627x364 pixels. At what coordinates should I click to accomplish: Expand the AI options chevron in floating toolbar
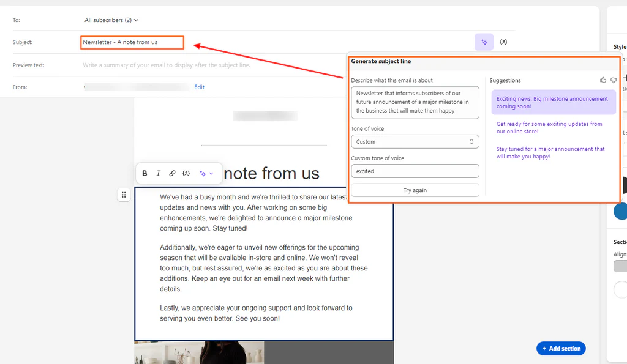click(x=211, y=173)
